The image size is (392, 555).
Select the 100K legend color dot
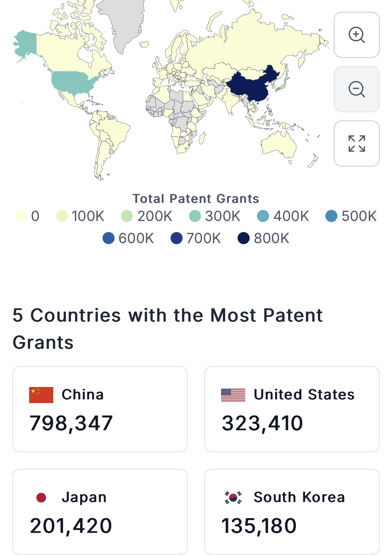coord(62,216)
